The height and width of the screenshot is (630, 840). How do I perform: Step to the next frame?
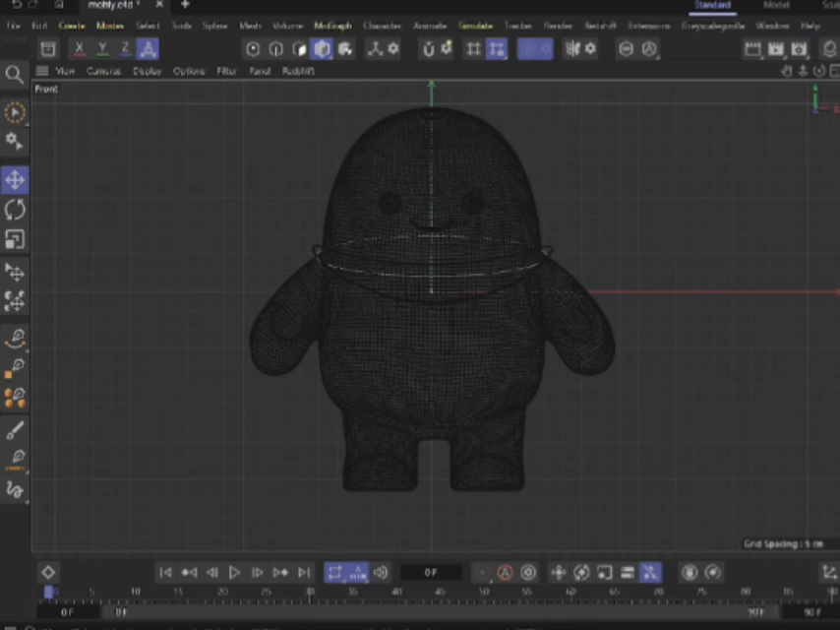coord(258,573)
